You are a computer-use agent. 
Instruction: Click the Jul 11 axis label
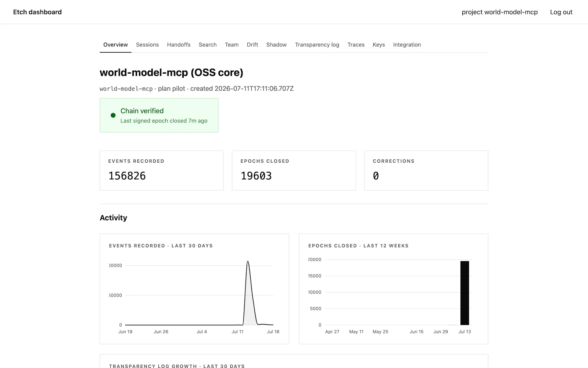click(237, 332)
